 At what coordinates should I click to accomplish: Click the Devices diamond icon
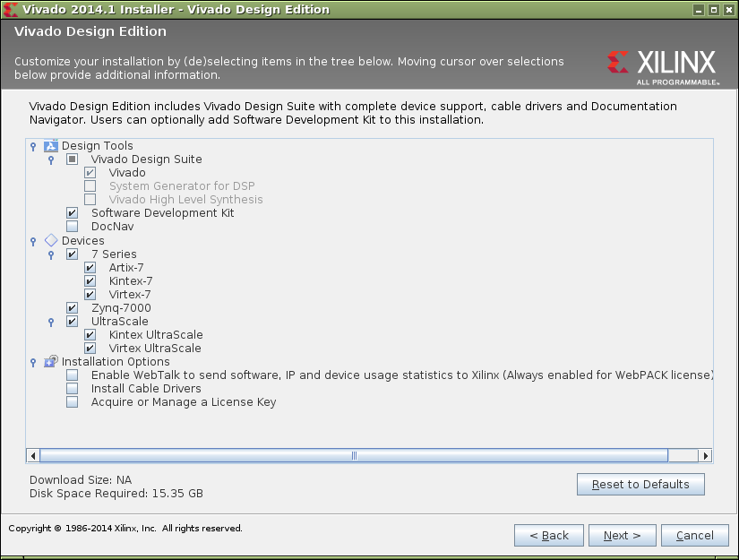pyautogui.click(x=51, y=241)
